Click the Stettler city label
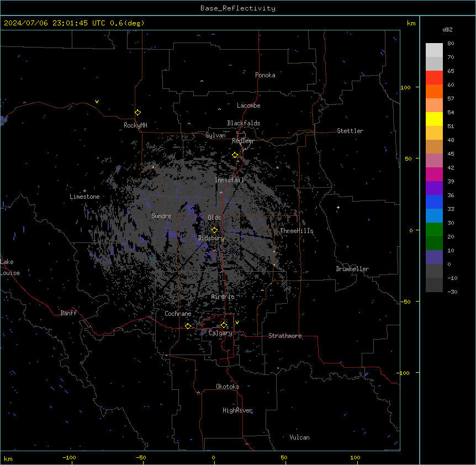Image resolution: width=476 pixels, height=465 pixels. click(350, 131)
